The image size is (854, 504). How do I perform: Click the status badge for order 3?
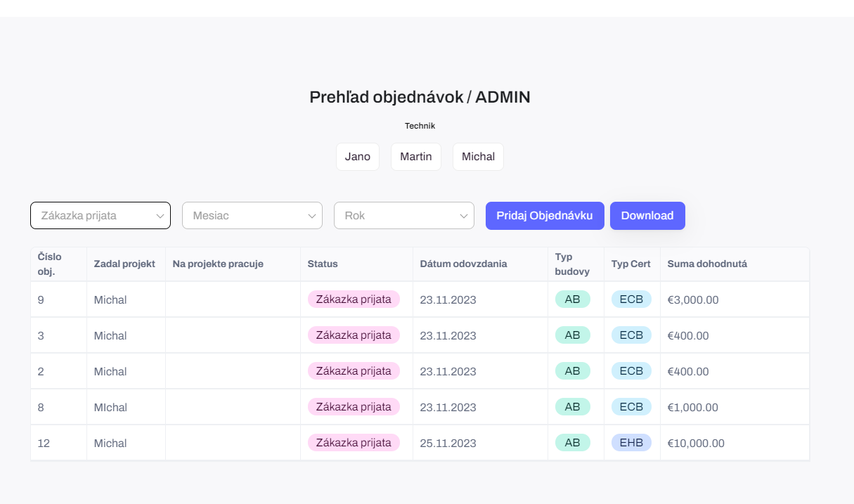point(354,335)
